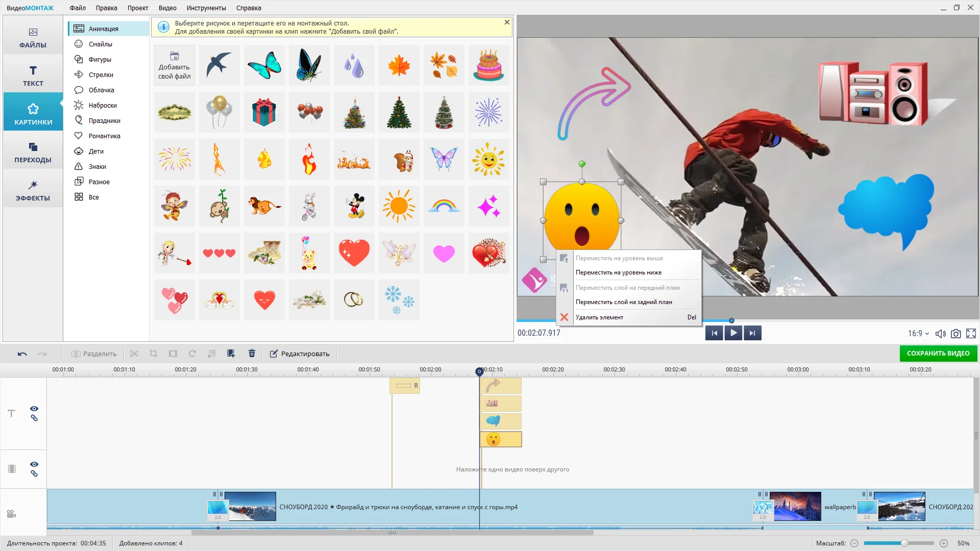The width and height of the screenshot is (980, 551).
Task: Click the crop icon in timeline toolbar
Action: [153, 354]
